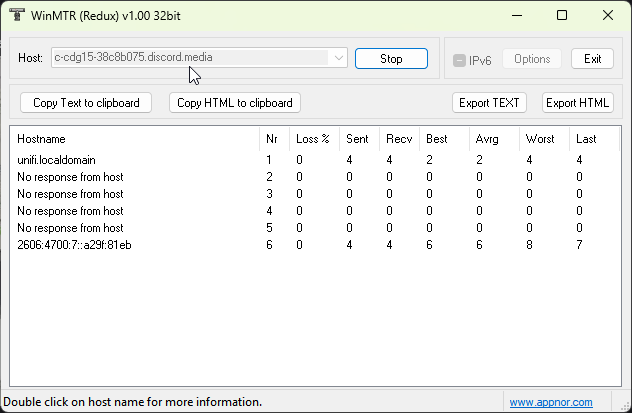Image resolution: width=632 pixels, height=413 pixels.
Task: Select the 2606:4700:7::a29f:81eb row
Action: tap(315, 245)
